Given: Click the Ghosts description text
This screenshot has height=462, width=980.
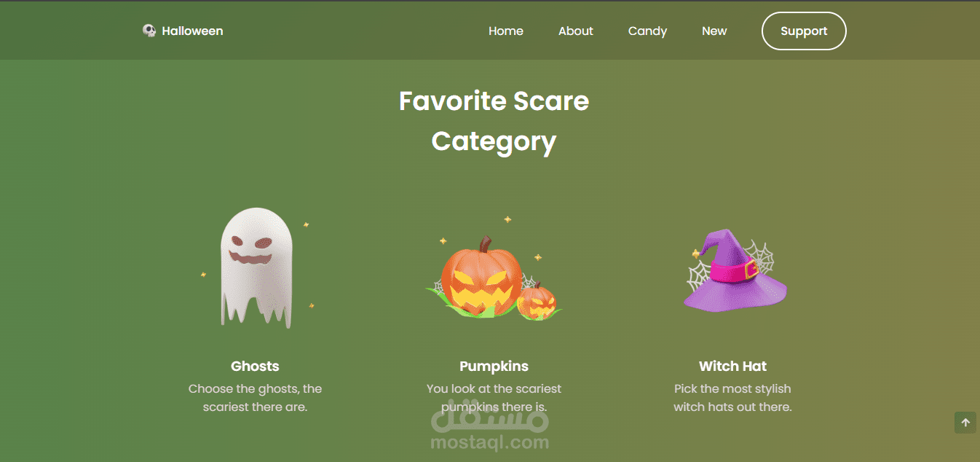Looking at the screenshot, I should point(255,398).
